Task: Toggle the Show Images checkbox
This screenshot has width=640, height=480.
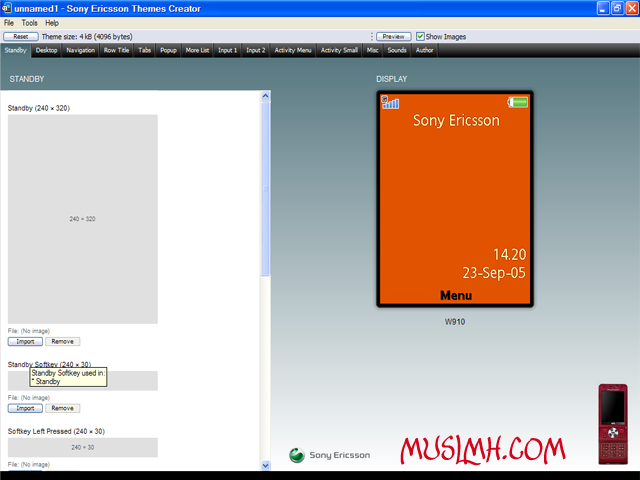Action: (420, 36)
